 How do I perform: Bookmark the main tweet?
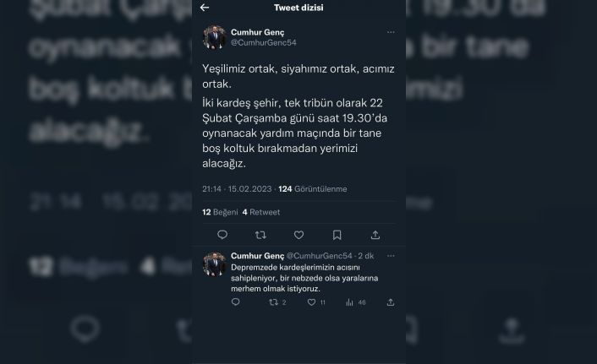[337, 235]
